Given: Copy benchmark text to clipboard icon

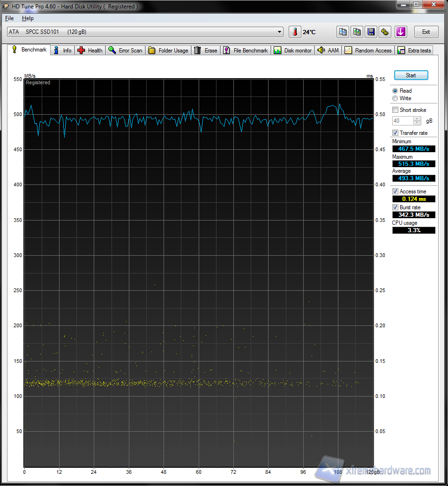Looking at the screenshot, I should [x=343, y=32].
